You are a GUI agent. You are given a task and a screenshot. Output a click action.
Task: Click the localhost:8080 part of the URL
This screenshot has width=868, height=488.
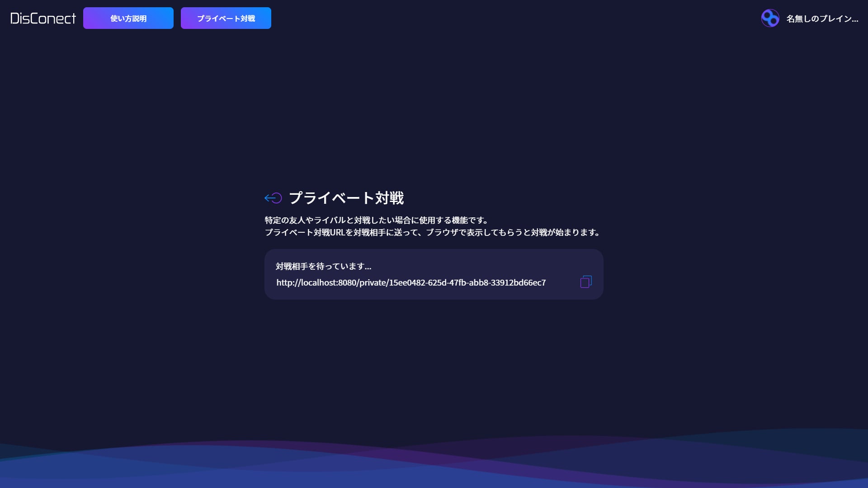pyautogui.click(x=329, y=283)
